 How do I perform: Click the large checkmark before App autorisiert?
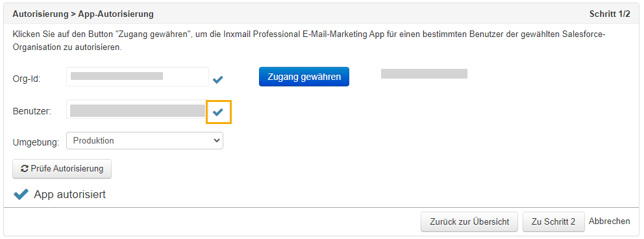[21, 194]
